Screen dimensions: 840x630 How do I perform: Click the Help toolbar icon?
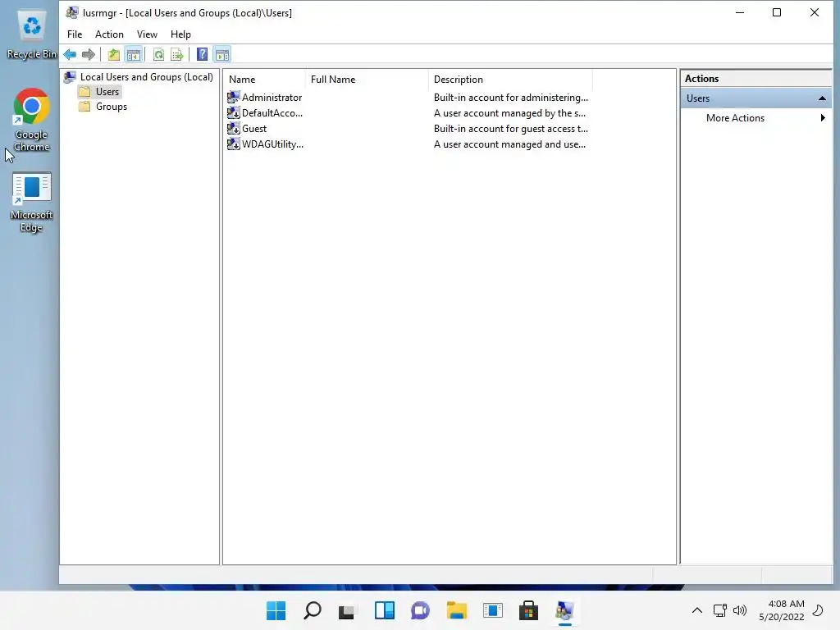pyautogui.click(x=202, y=54)
